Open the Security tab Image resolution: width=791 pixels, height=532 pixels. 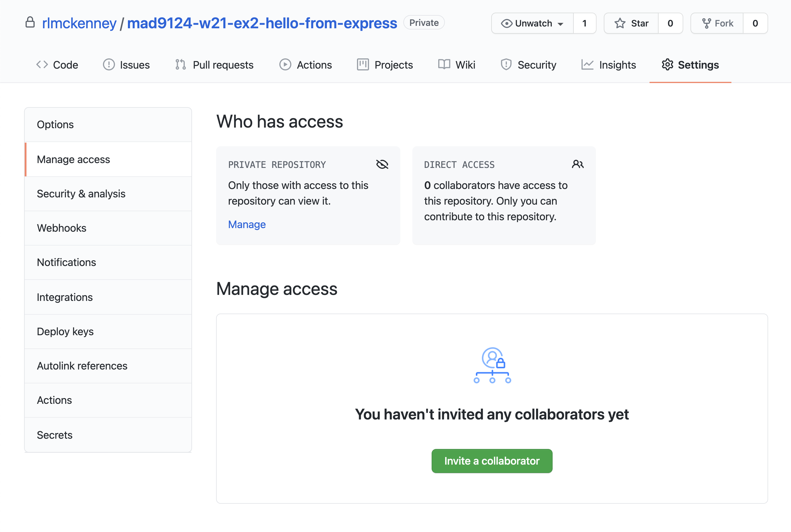[528, 64]
